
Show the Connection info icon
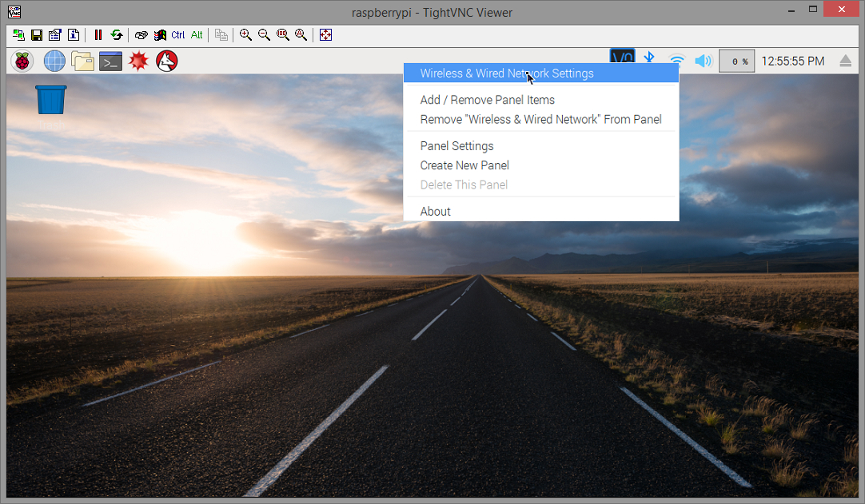74,34
